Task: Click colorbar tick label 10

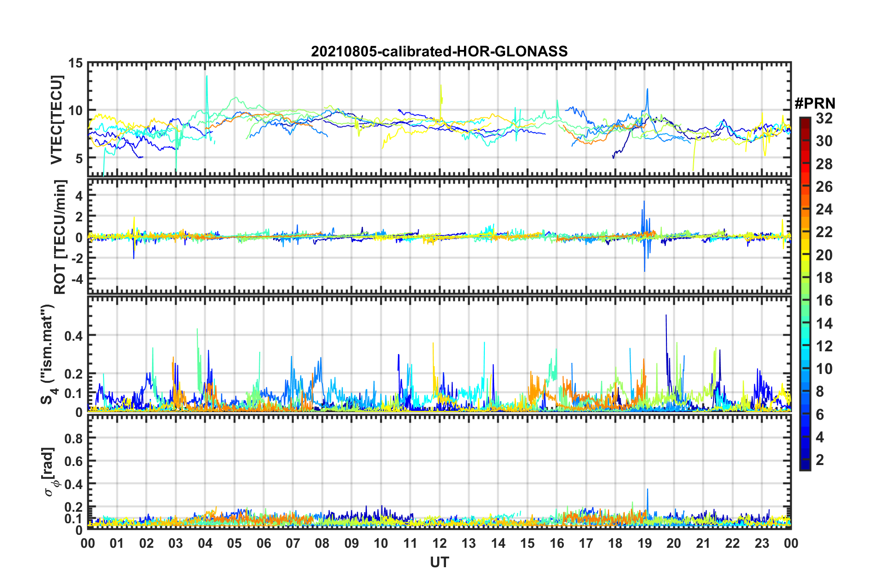Action: coord(824,369)
